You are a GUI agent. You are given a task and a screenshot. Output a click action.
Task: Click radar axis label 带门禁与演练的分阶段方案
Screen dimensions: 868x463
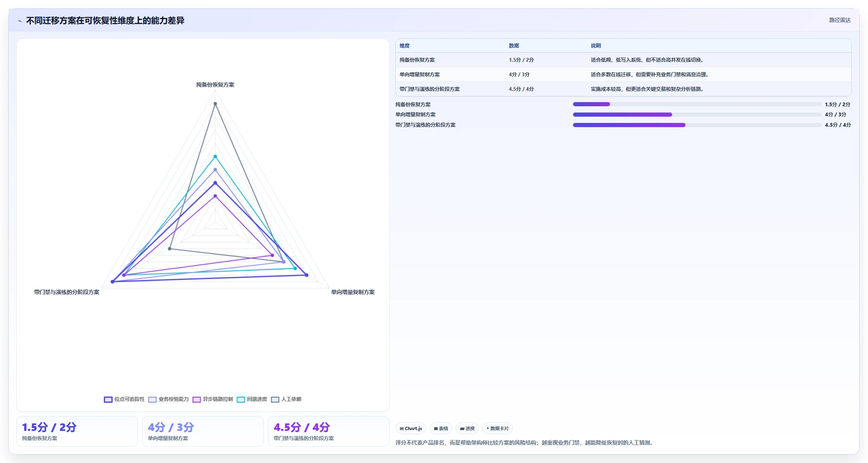[67, 292]
